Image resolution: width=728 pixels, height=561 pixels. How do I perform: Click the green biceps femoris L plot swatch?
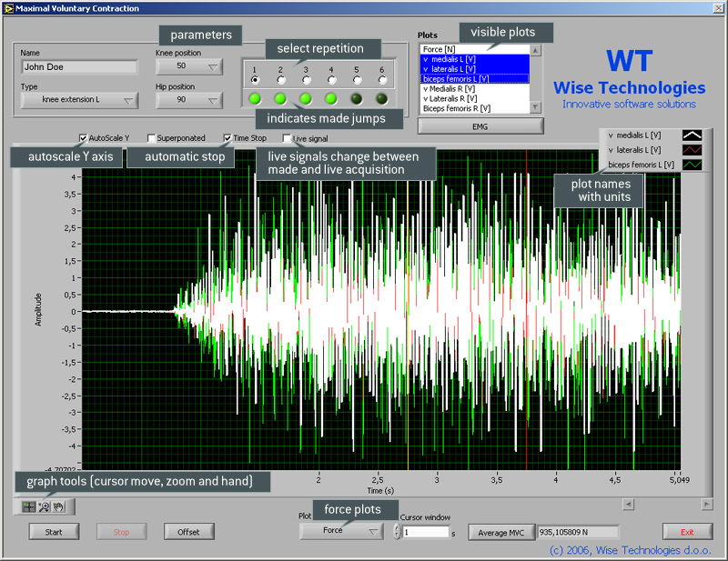pos(692,165)
